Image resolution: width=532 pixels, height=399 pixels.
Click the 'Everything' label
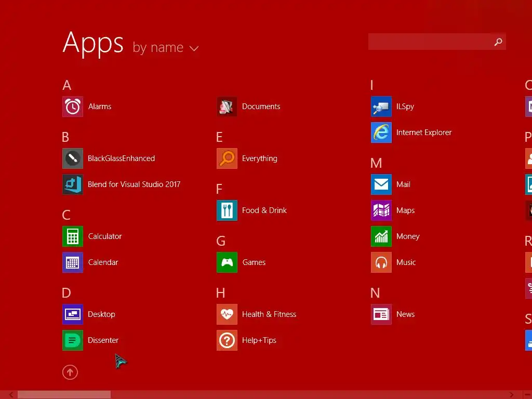[260, 159]
